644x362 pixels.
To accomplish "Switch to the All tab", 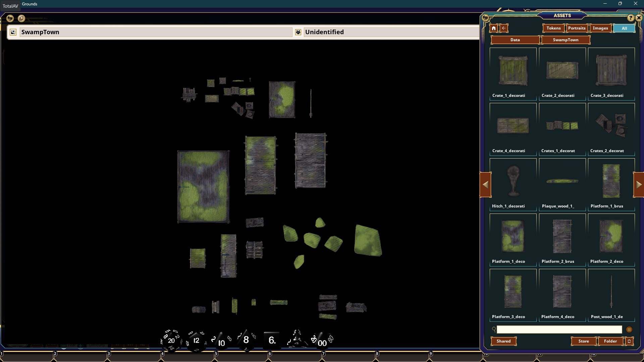I will click(624, 28).
